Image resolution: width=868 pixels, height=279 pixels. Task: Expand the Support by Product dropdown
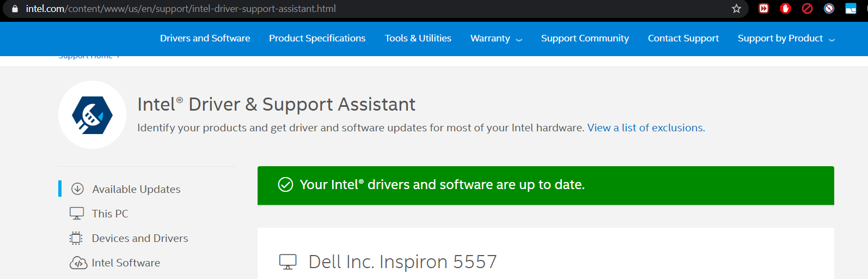786,39
